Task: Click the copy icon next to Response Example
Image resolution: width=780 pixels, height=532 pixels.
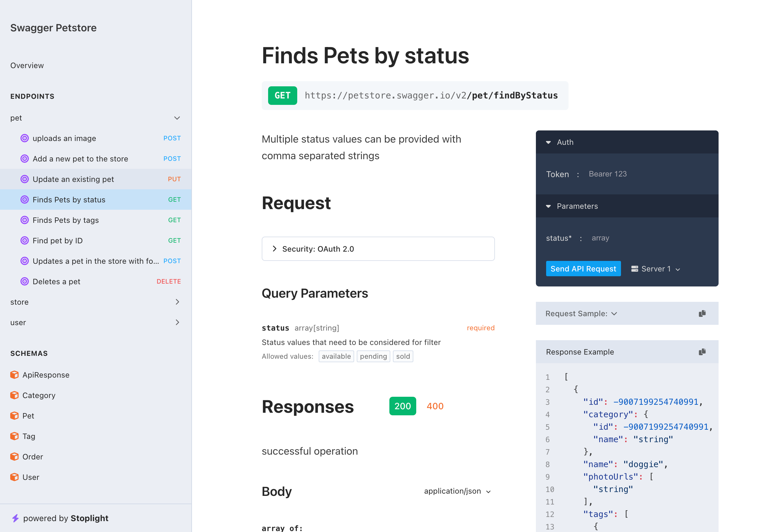Action: (702, 352)
